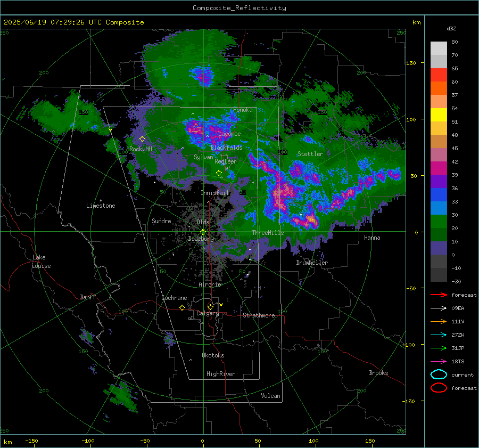The width and height of the screenshot is (479, 448).
Task: Click the 18TS legend label
Action: coord(458,362)
